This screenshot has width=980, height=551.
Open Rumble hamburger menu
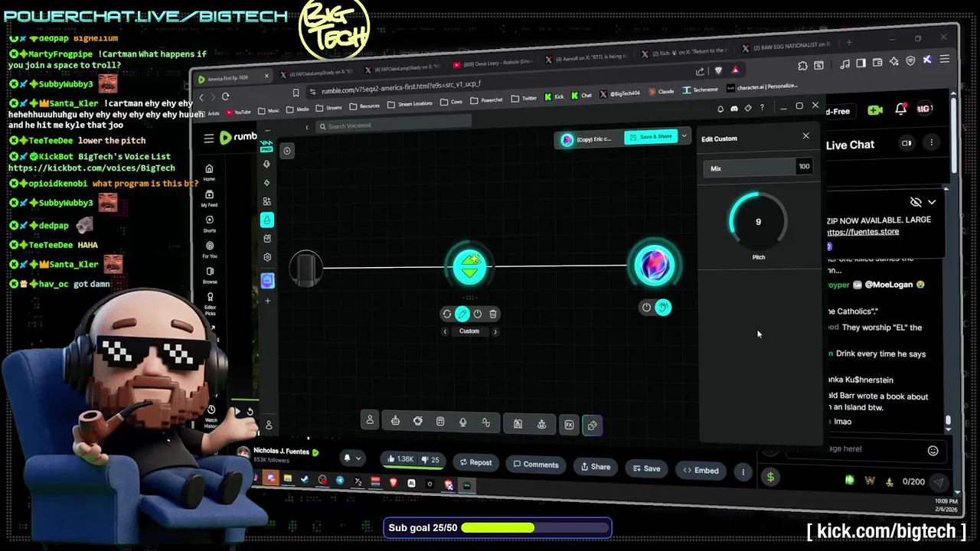[209, 139]
